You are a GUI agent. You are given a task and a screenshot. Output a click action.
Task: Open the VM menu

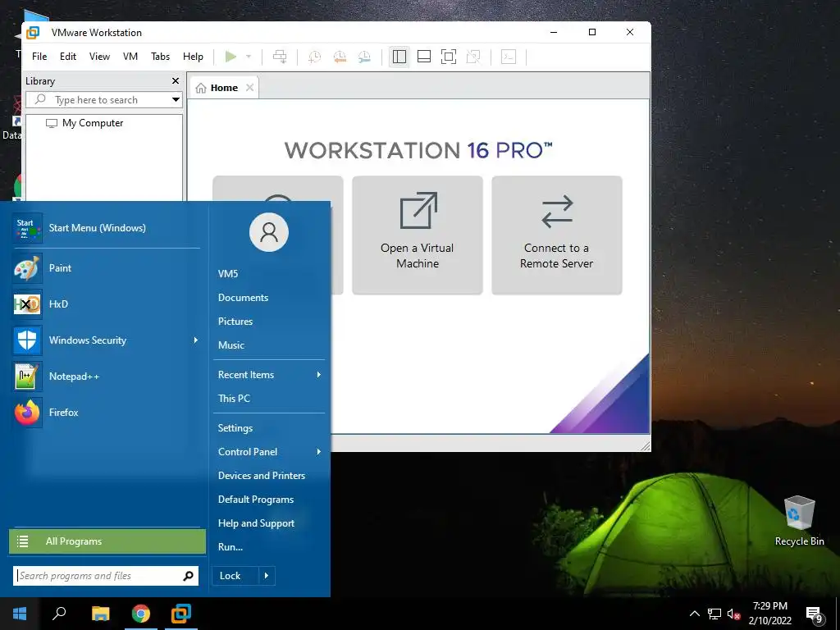[x=130, y=57]
